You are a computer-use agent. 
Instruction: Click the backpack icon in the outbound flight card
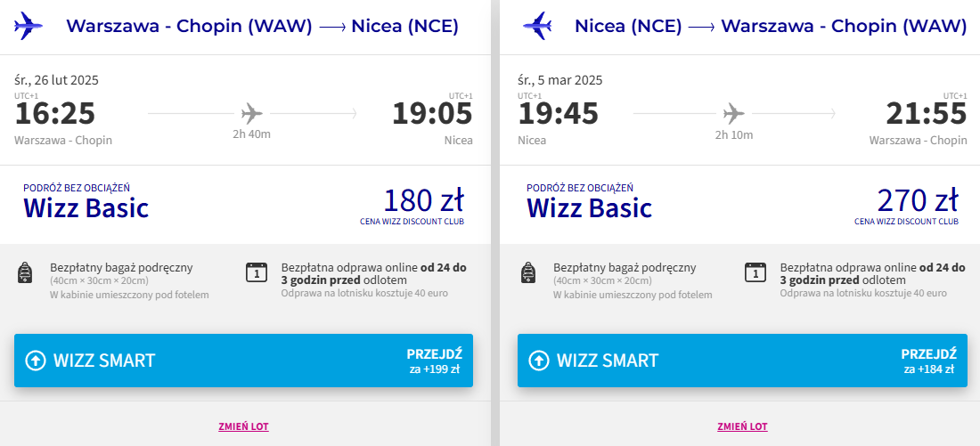pyautogui.click(x=25, y=273)
